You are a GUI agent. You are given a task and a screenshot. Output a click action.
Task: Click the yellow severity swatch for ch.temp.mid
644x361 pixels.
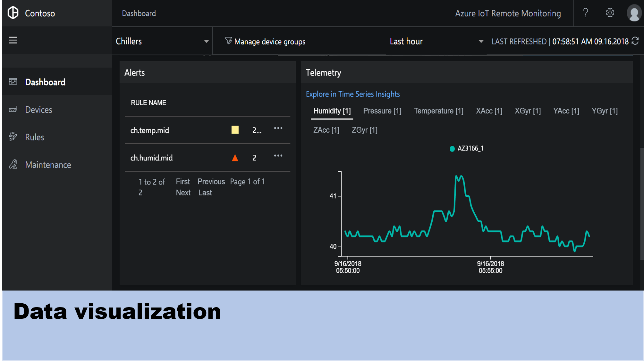[235, 130]
